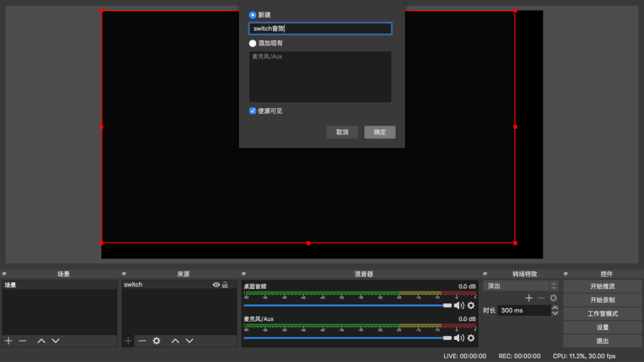Image resolution: width=644 pixels, height=362 pixels.
Task: Dismiss dialog with the 取消 button
Action: [x=342, y=132]
